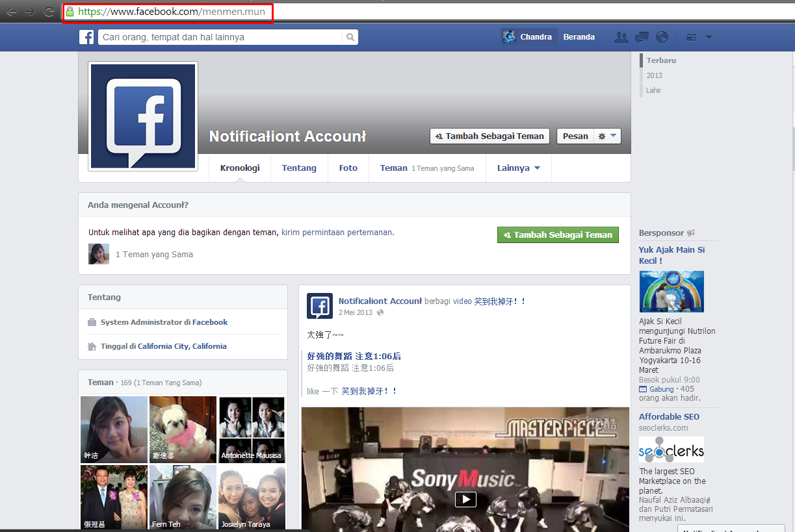
Task: Click 'Yuk Ajak Main Si Kecil !' ad title
Action: pos(671,255)
